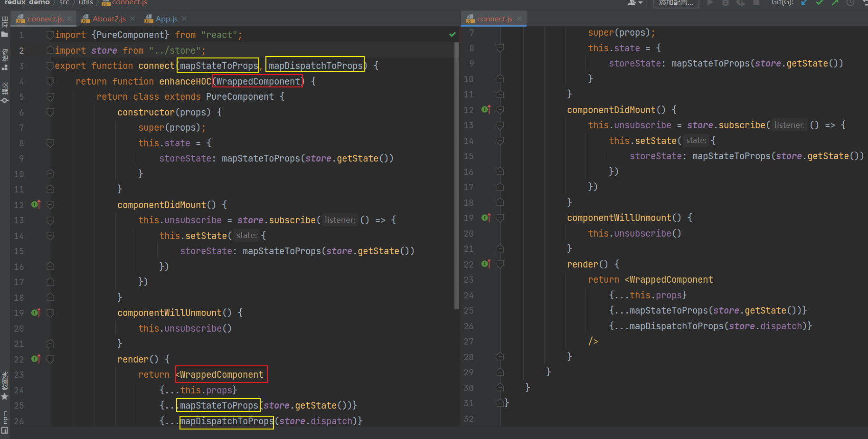Click the green inspection checkmark in left editor
This screenshot has height=439, width=868.
coord(452,34)
